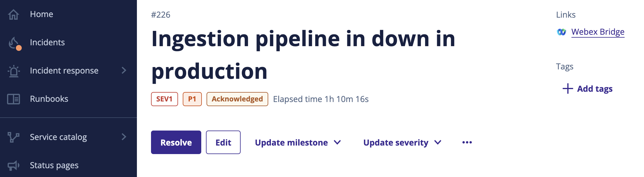The width and height of the screenshot is (644, 177).
Task: Expand the Service catalog submenu chevron
Action: [x=124, y=137]
